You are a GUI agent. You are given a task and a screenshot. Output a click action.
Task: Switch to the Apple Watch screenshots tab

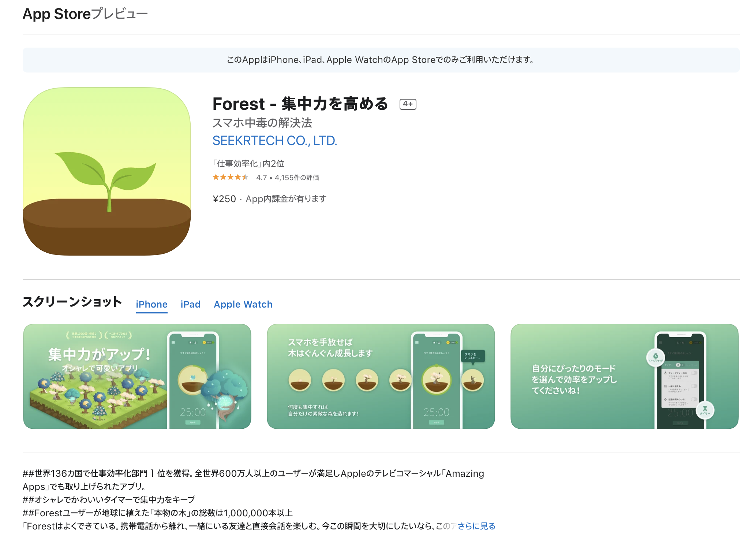(x=243, y=304)
